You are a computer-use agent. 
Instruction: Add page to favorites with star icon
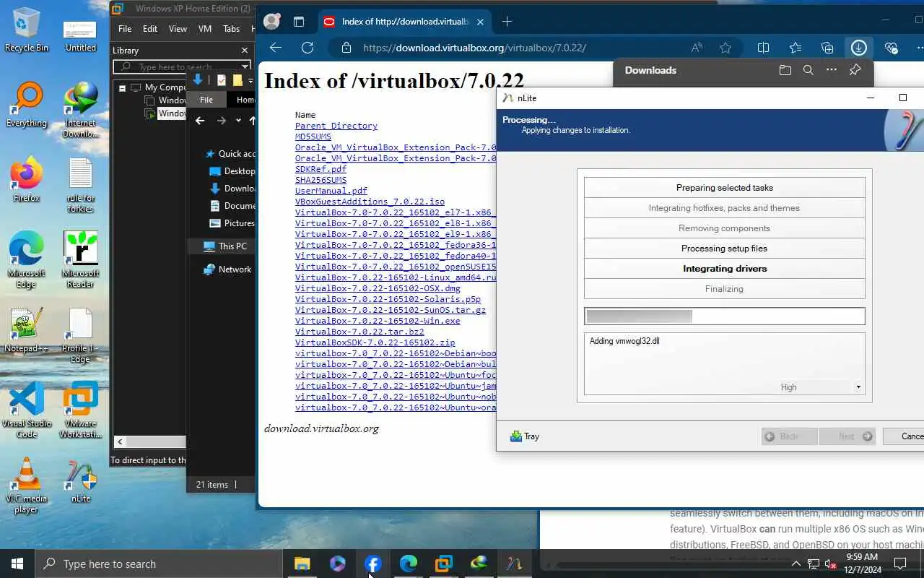pos(725,48)
